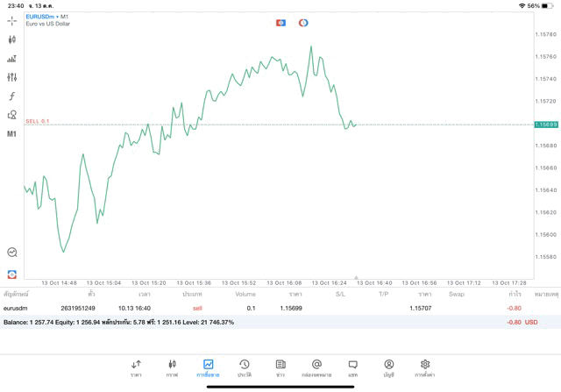Switch chart type with candlestick icon

point(12,39)
